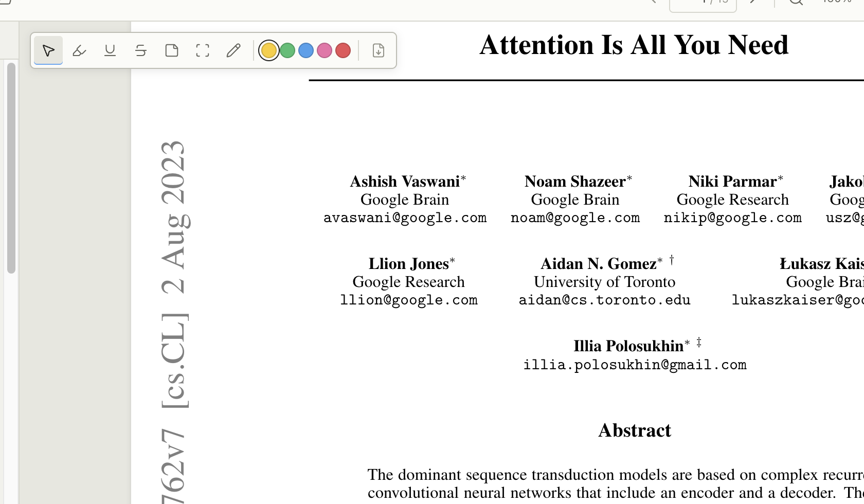Click the email noam@google.com

pos(575,218)
